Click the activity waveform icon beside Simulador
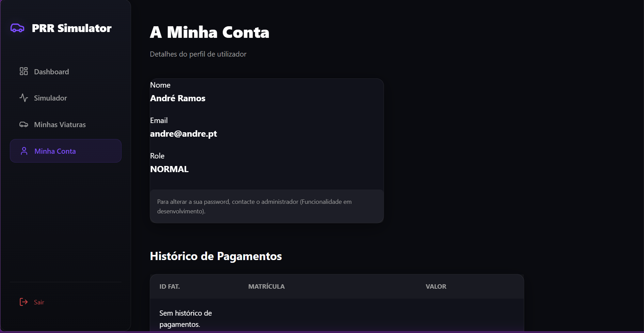The width and height of the screenshot is (644, 333). tap(23, 98)
